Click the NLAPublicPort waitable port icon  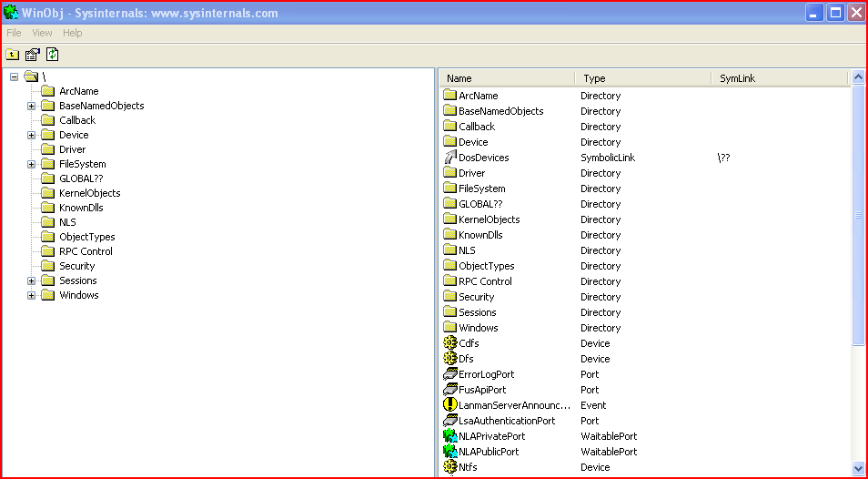click(x=450, y=452)
